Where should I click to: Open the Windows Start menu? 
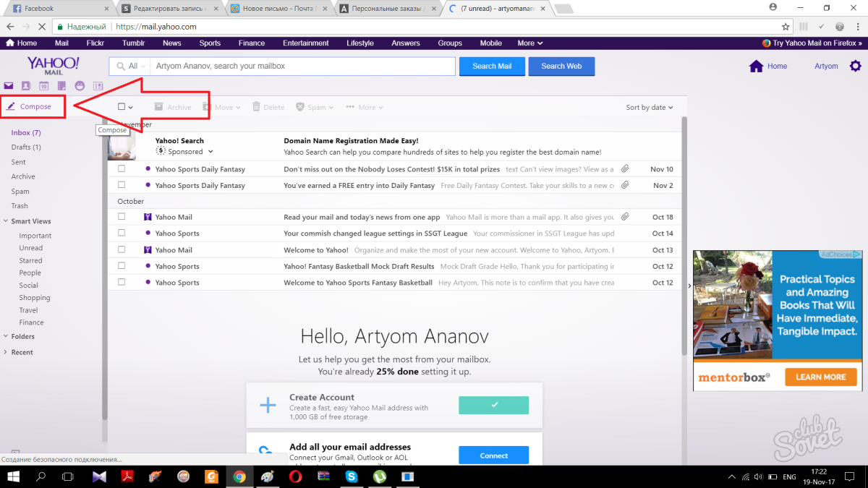(12, 477)
